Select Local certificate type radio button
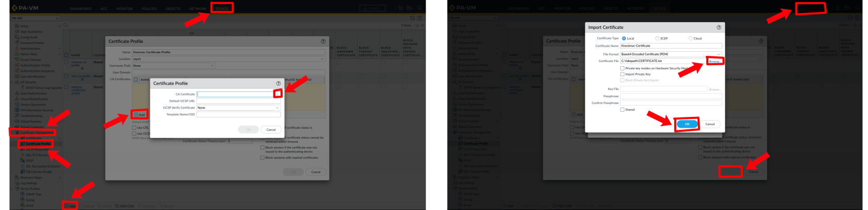 pyautogui.click(x=624, y=38)
